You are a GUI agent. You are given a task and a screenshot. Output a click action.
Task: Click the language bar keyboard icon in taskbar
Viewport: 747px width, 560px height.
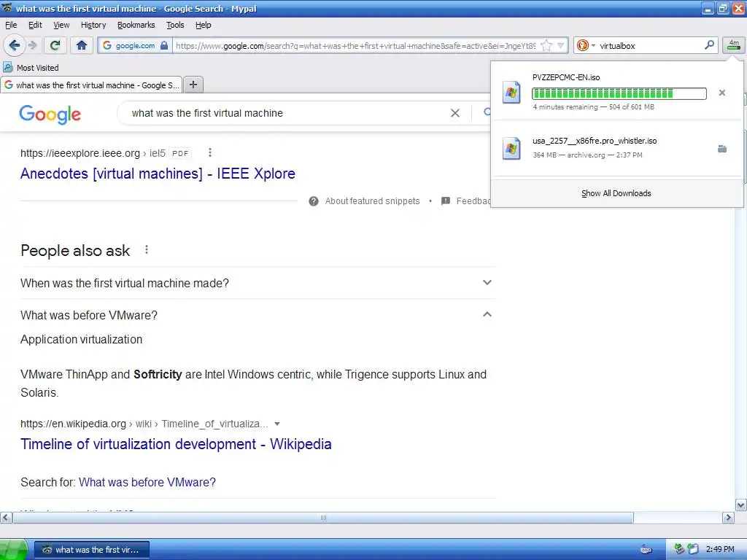(x=646, y=550)
